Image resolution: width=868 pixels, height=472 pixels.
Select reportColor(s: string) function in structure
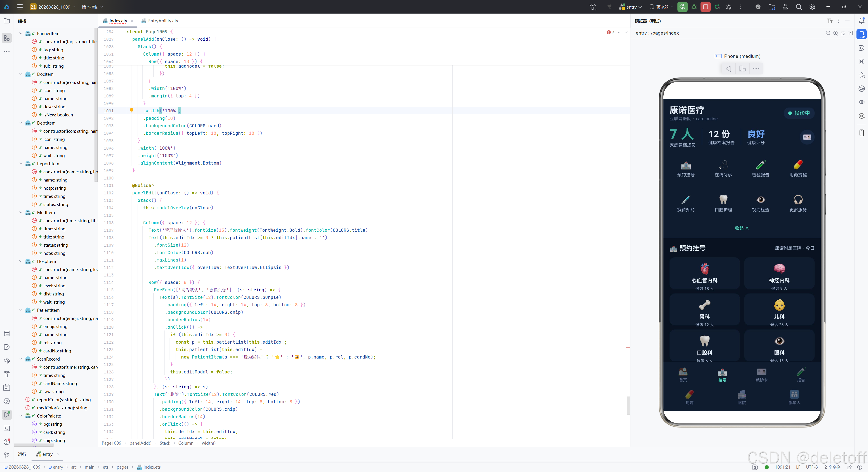coord(64,400)
